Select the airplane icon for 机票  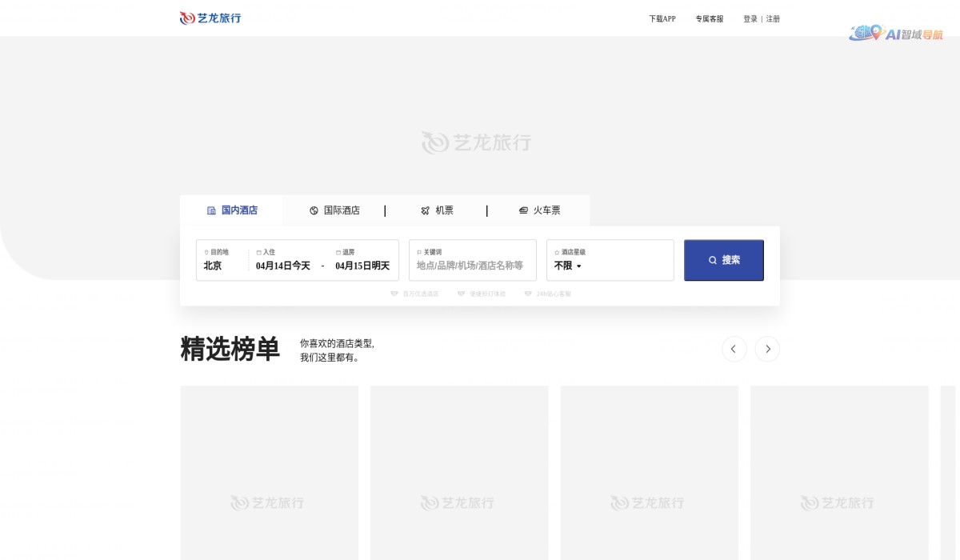[425, 210]
